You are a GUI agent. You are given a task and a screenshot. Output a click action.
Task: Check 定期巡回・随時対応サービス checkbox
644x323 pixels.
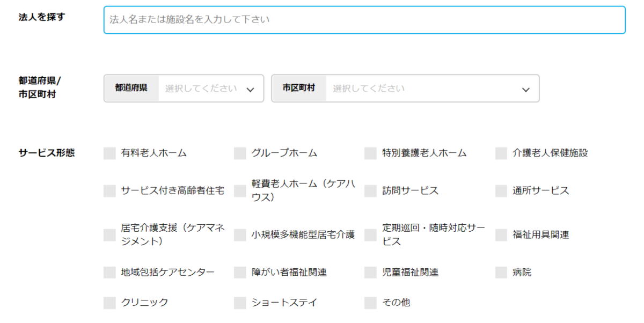370,235
